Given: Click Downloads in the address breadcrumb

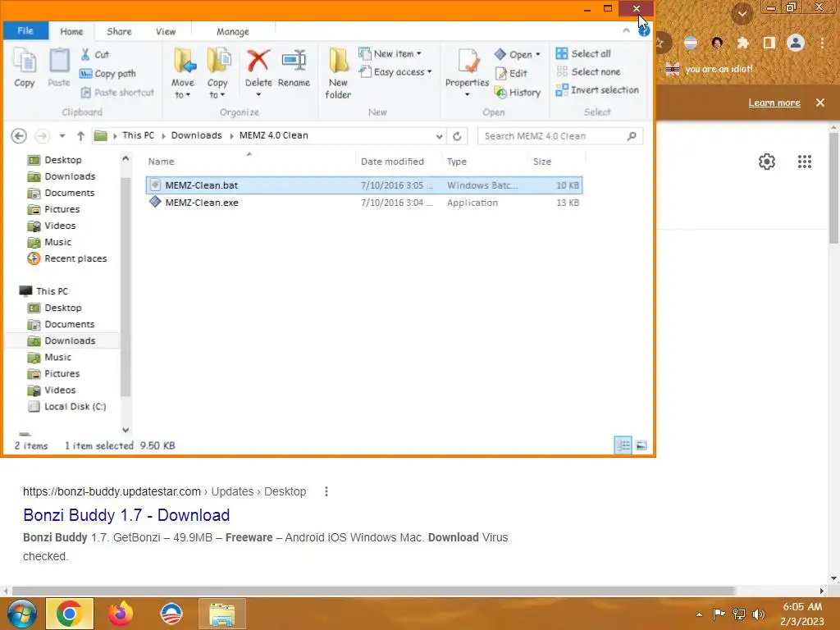Looking at the screenshot, I should tap(196, 135).
